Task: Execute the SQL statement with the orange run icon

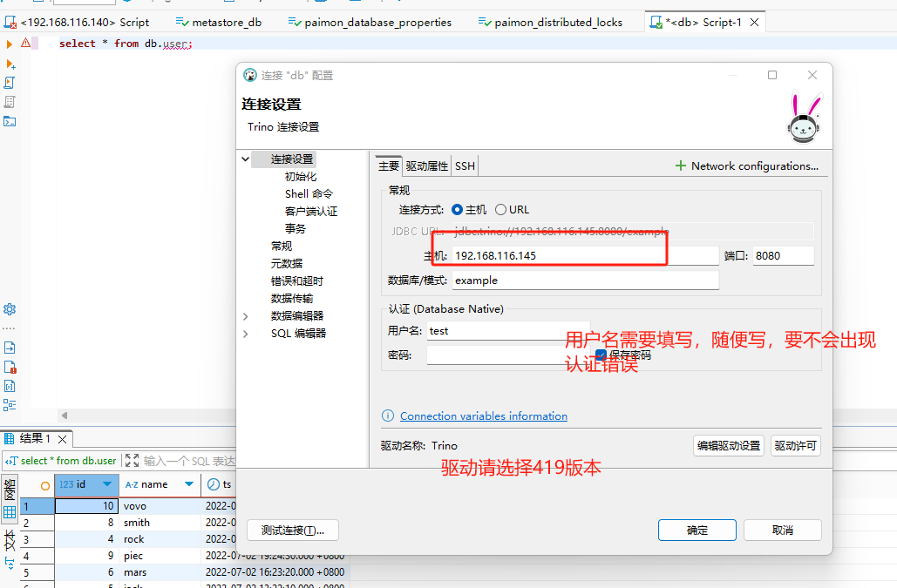Action: (9, 44)
